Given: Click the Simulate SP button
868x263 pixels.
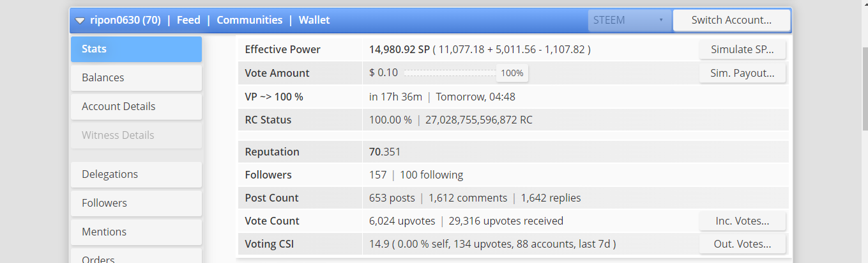Looking at the screenshot, I should pyautogui.click(x=742, y=49).
